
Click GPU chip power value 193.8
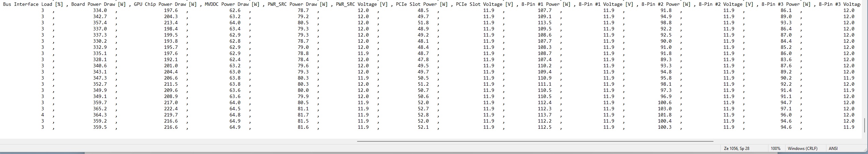(x=171, y=41)
